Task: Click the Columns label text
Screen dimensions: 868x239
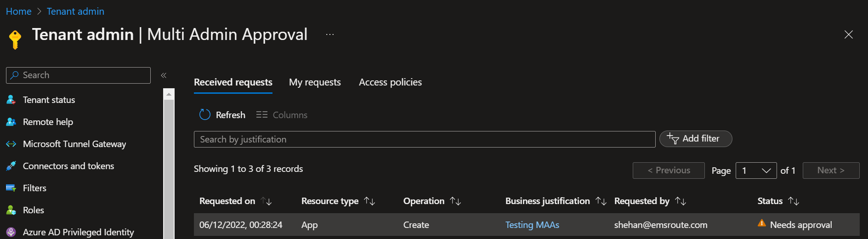Action: tap(290, 115)
